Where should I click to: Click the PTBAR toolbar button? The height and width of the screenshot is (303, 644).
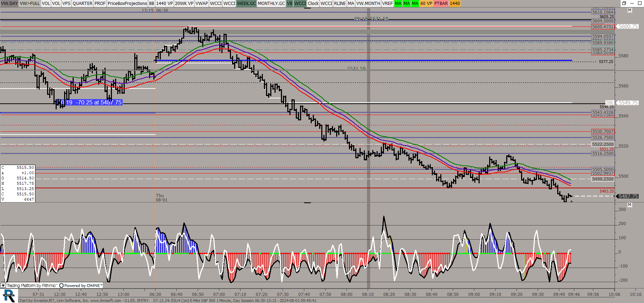click(441, 3)
